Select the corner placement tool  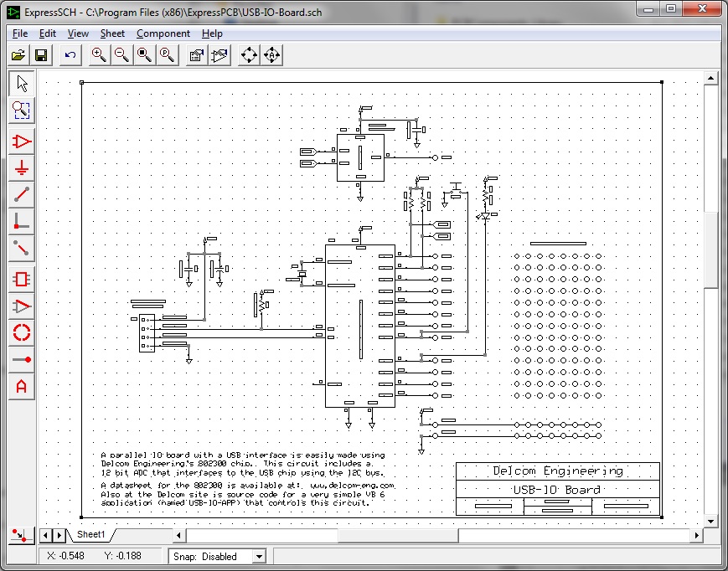pos(21,222)
